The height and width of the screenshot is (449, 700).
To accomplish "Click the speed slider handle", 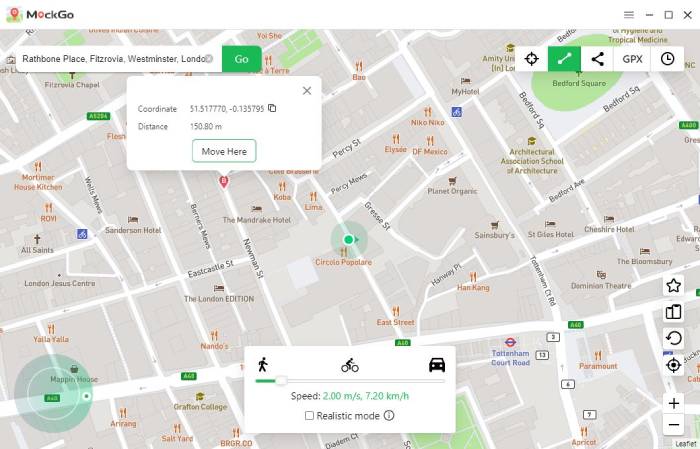I will click(281, 381).
